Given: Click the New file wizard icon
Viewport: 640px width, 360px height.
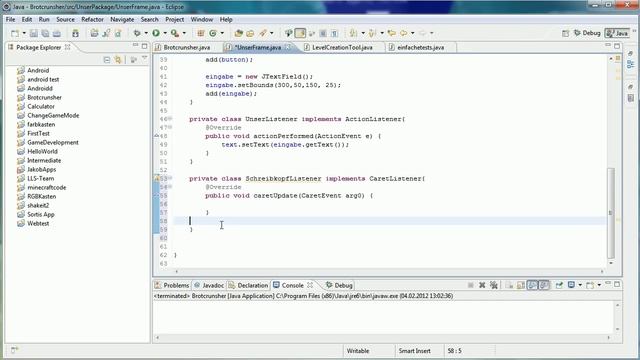Looking at the screenshot, I should click(x=15, y=33).
